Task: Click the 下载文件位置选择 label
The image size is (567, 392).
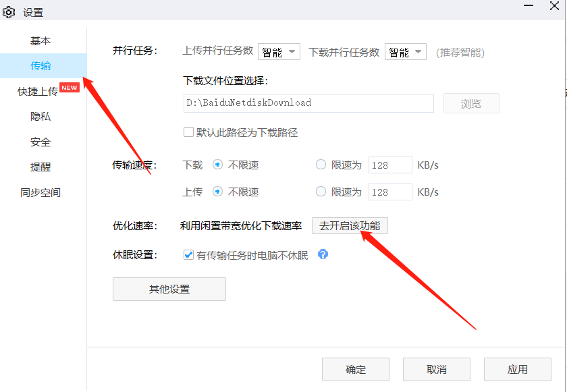Action: pos(225,80)
